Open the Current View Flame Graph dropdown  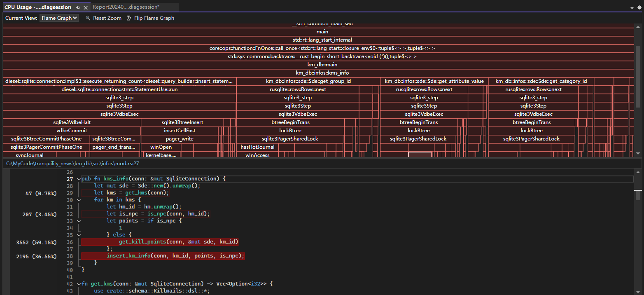click(59, 18)
